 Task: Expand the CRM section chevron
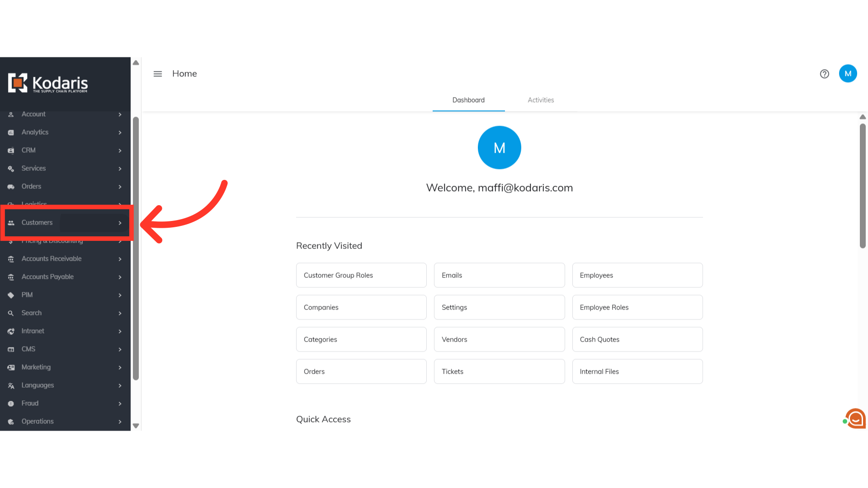click(120, 150)
